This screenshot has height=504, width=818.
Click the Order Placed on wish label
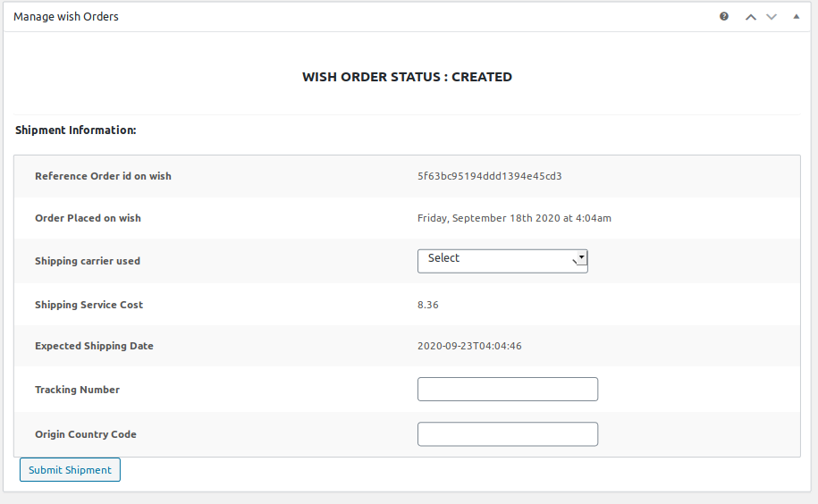click(x=88, y=218)
